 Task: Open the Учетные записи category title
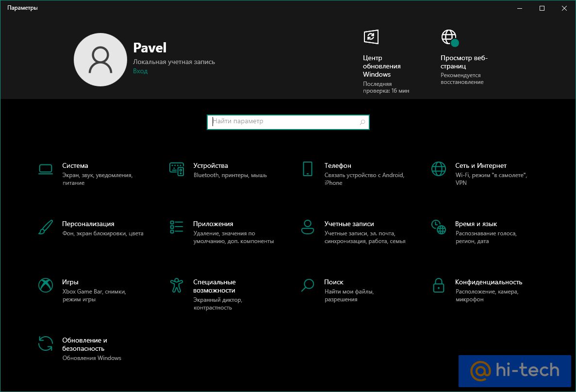[x=349, y=224]
